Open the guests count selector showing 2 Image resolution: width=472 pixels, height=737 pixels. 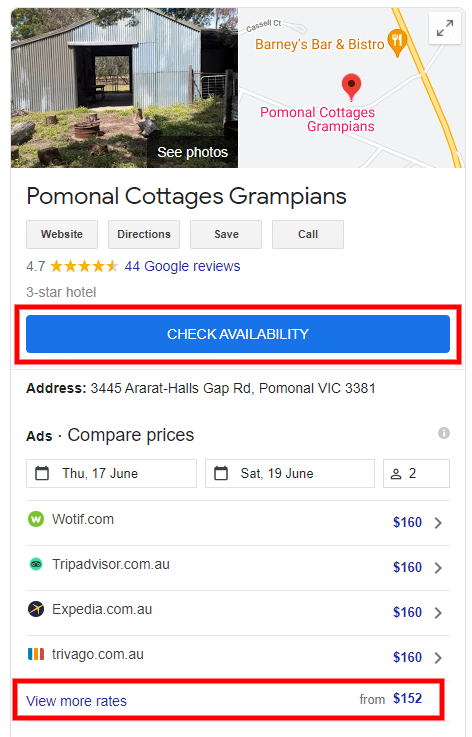[416, 473]
